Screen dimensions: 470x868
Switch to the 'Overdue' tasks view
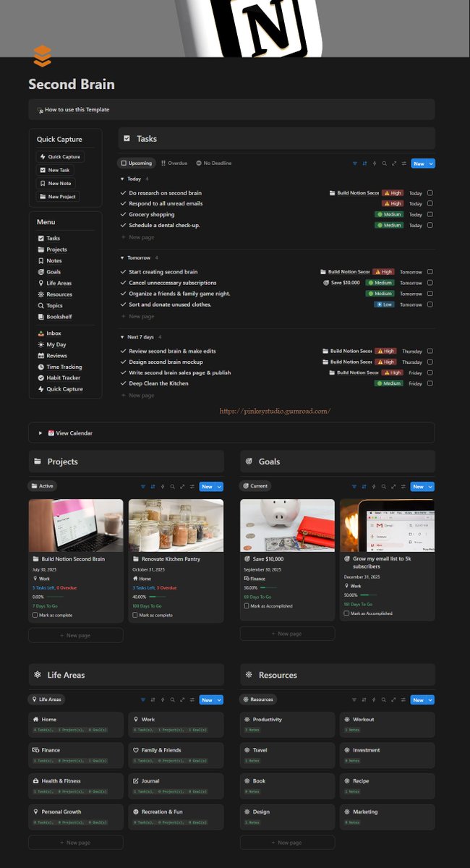point(174,163)
